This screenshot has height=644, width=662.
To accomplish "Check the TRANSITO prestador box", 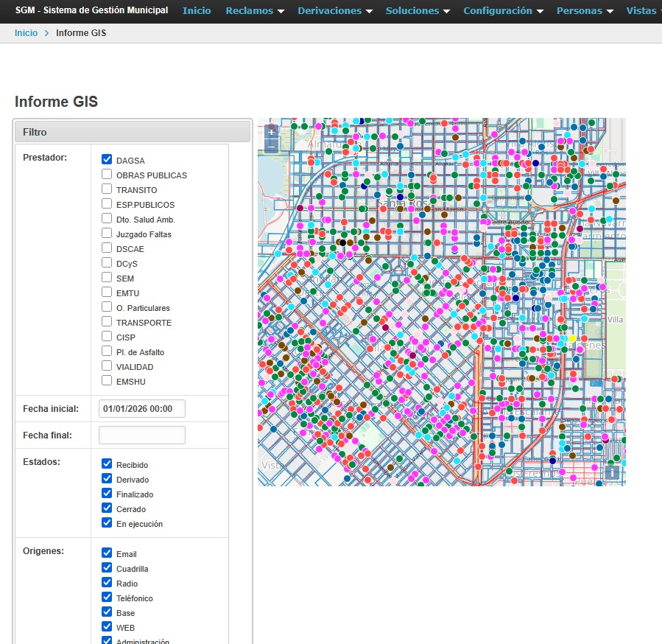I will tap(107, 189).
